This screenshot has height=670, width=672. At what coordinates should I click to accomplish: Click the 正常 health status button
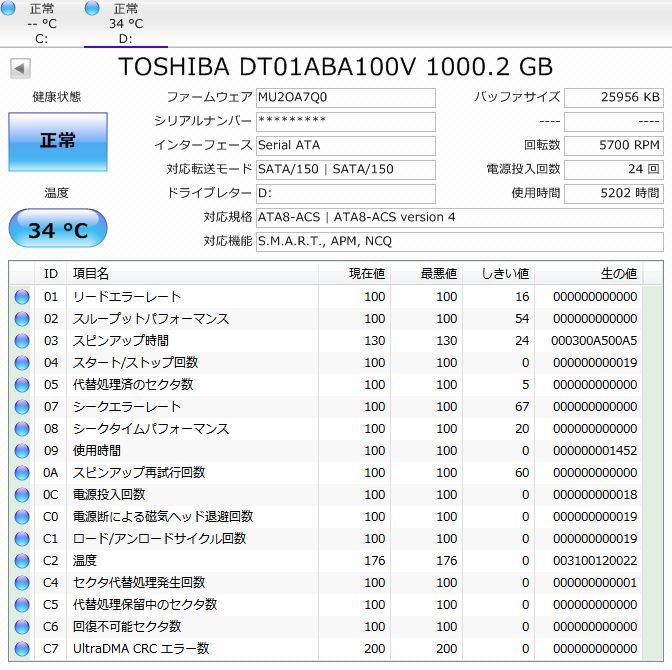click(x=57, y=141)
